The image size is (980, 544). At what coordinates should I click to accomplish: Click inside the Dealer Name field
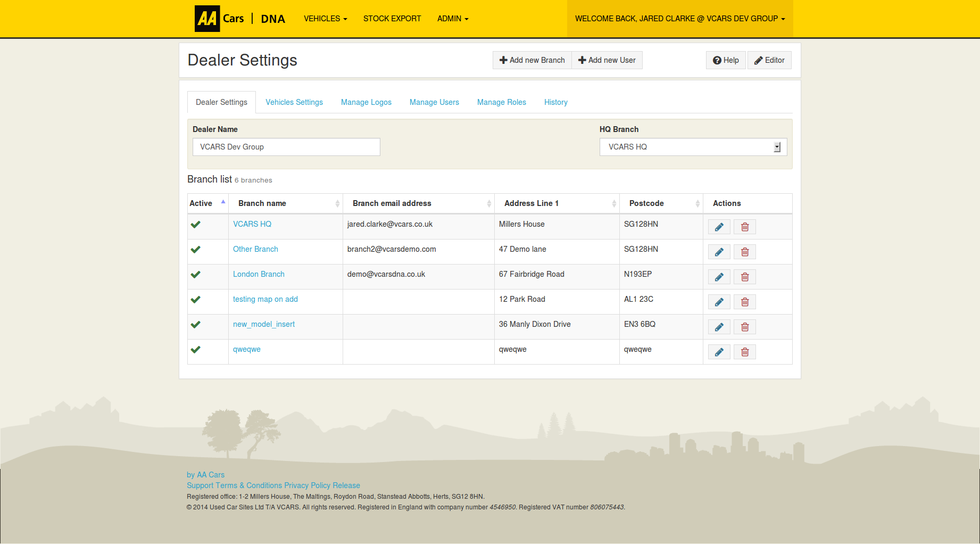click(x=286, y=146)
